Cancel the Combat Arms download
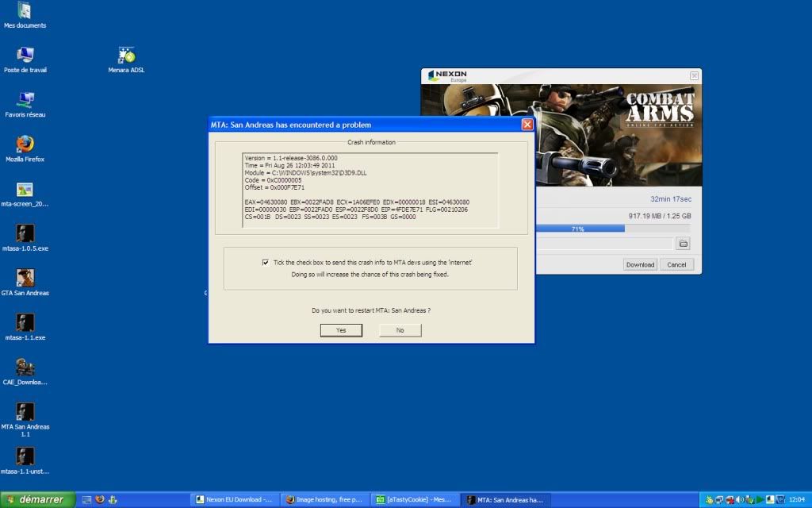Image resolution: width=812 pixels, height=508 pixels. pyautogui.click(x=676, y=264)
